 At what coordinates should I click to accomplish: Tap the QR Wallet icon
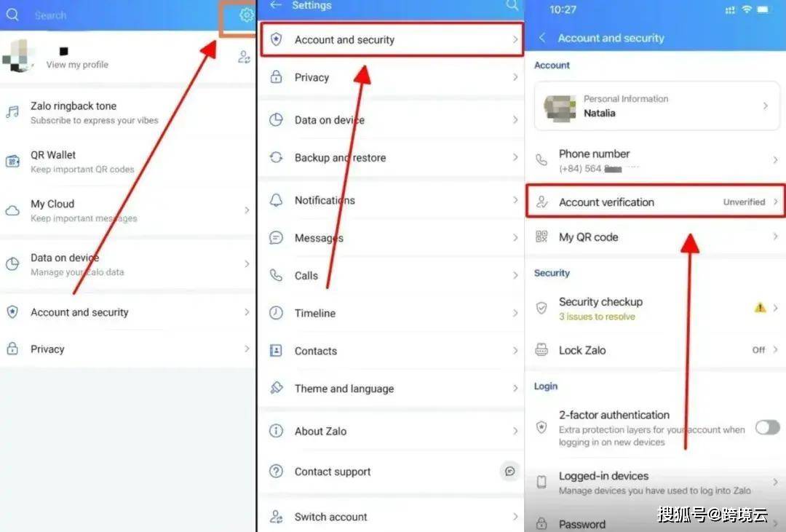coord(12,162)
